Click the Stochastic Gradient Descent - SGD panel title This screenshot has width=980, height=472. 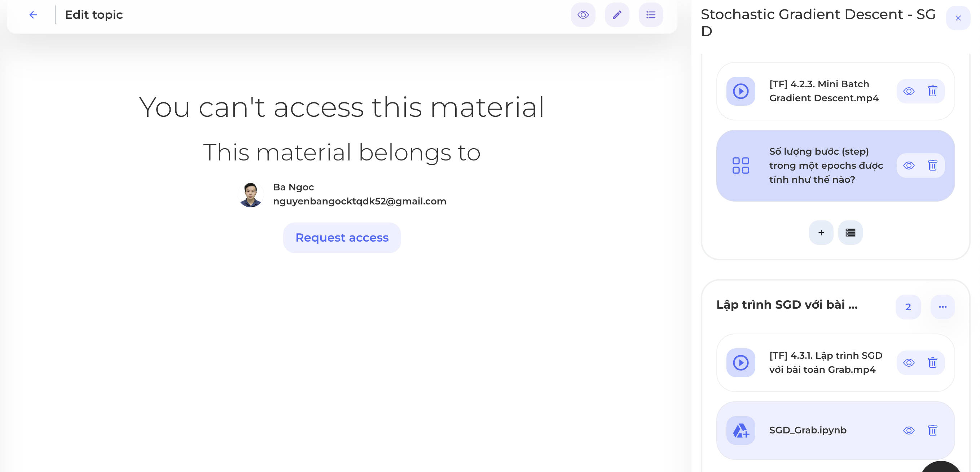point(818,22)
